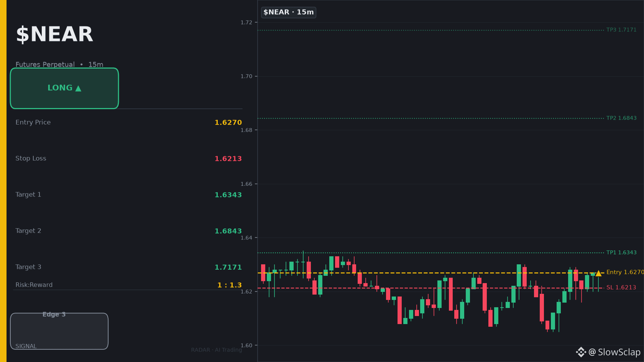Select the entry price value 1.6270 in panel

coord(228,123)
